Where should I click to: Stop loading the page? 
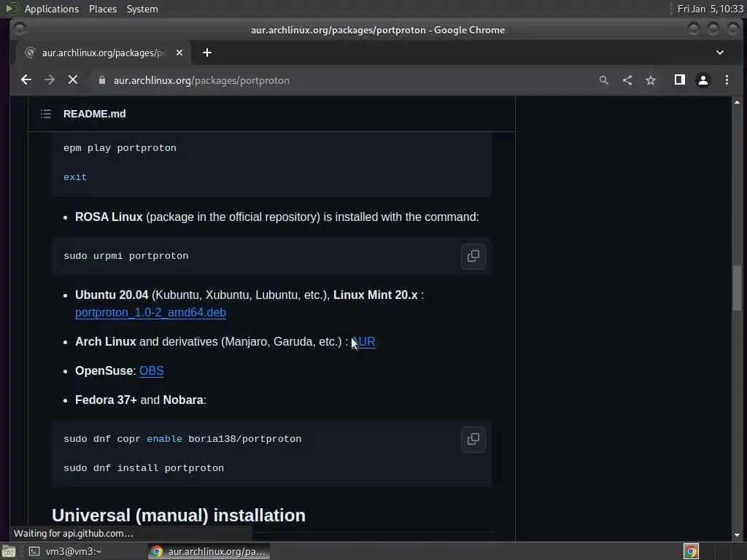click(x=73, y=80)
